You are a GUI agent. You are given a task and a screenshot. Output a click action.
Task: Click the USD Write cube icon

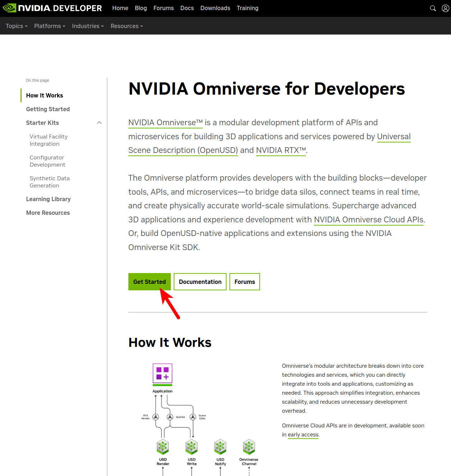(191, 447)
